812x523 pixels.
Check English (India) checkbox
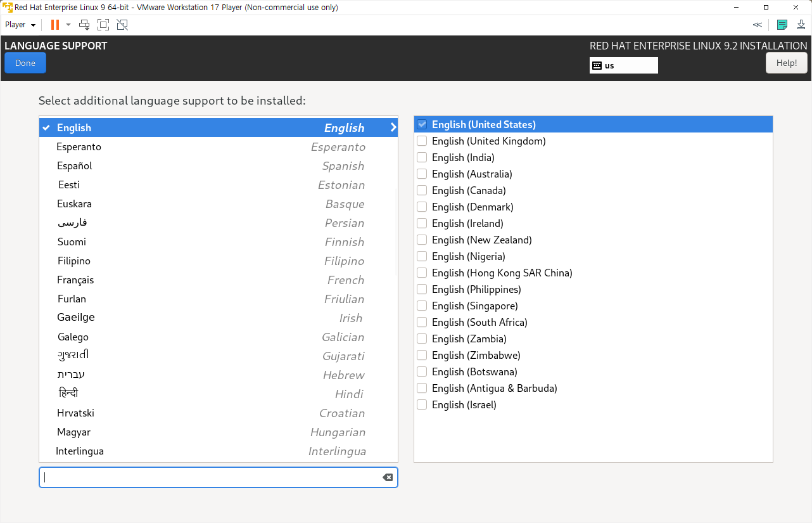(422, 157)
